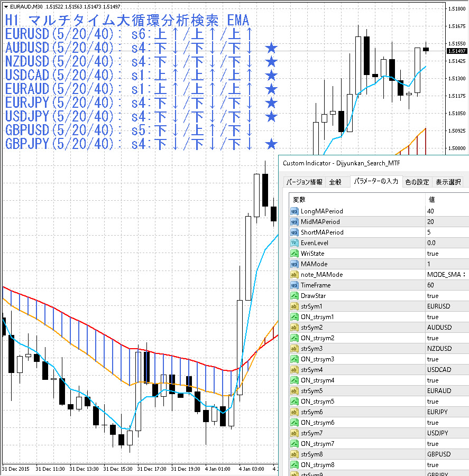This screenshot has width=469, height=476.
Task: Select the LongMAPeriod value 40
Action: coord(430,211)
